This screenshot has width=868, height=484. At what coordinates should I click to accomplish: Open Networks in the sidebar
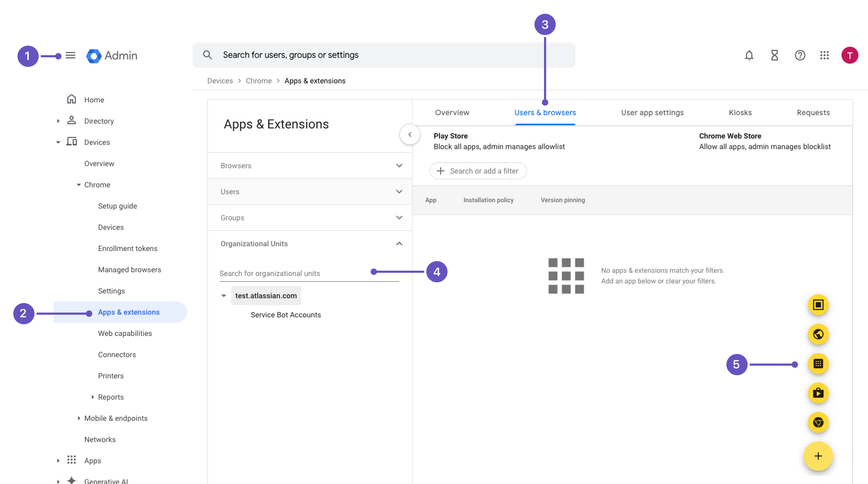[100, 440]
